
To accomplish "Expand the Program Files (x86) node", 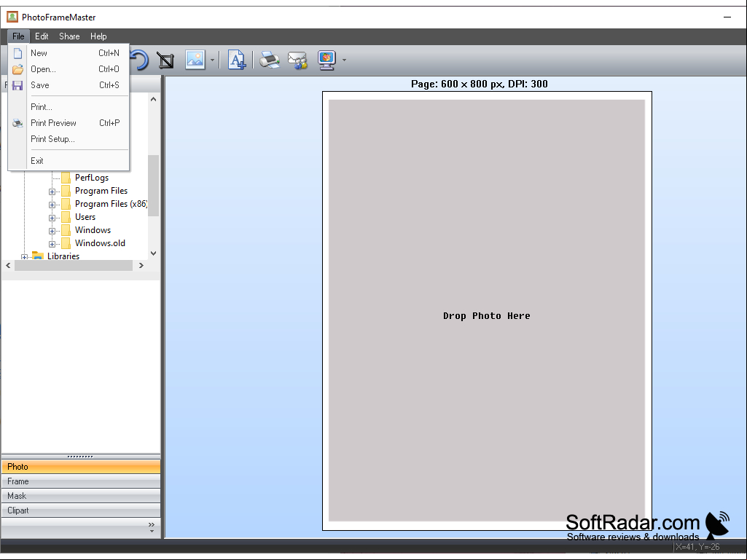I will click(x=52, y=205).
